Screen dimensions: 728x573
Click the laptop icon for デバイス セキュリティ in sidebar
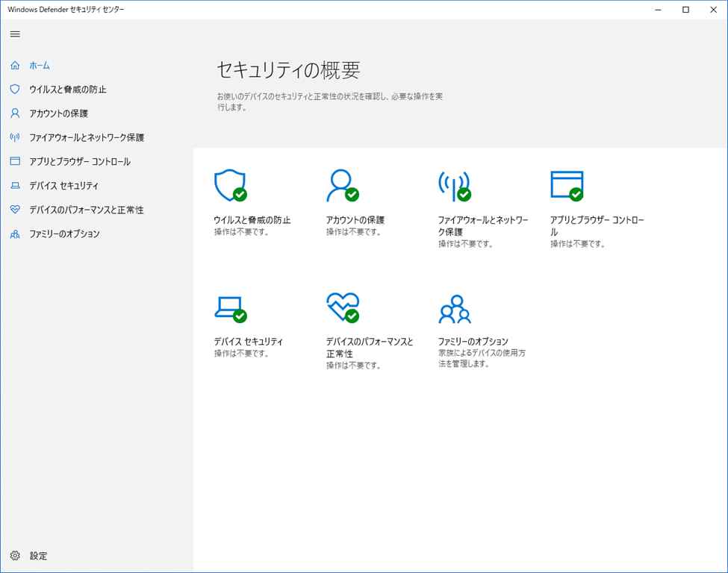pyautogui.click(x=15, y=186)
